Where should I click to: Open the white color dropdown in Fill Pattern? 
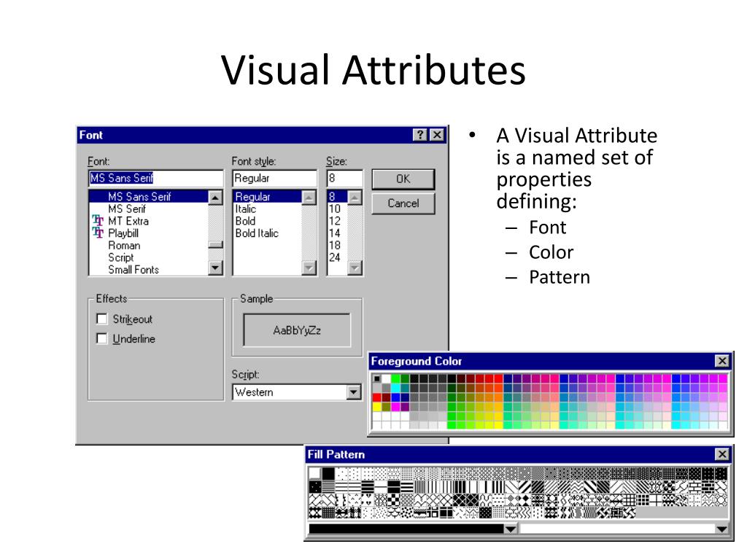[x=721, y=529]
